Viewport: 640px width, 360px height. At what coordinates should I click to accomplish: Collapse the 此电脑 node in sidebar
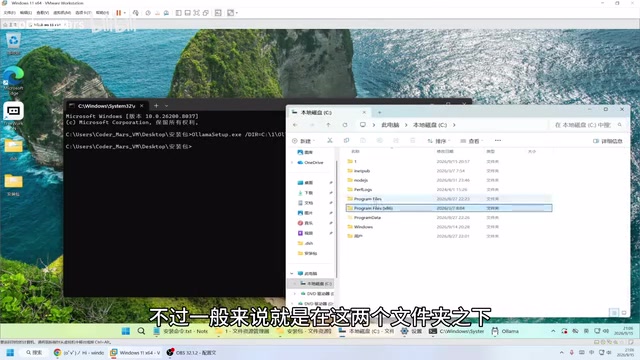coord(292,273)
